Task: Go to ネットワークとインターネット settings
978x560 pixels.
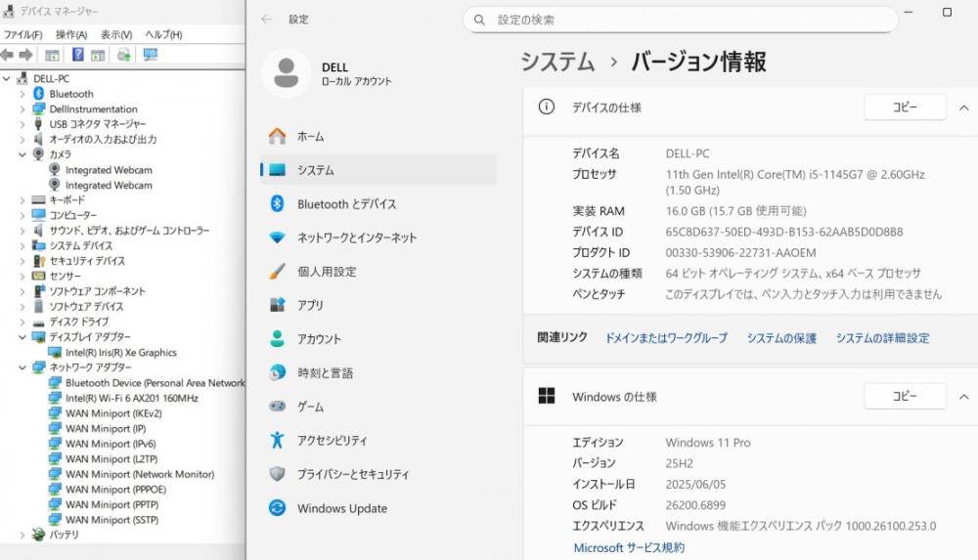Action: tap(356, 237)
